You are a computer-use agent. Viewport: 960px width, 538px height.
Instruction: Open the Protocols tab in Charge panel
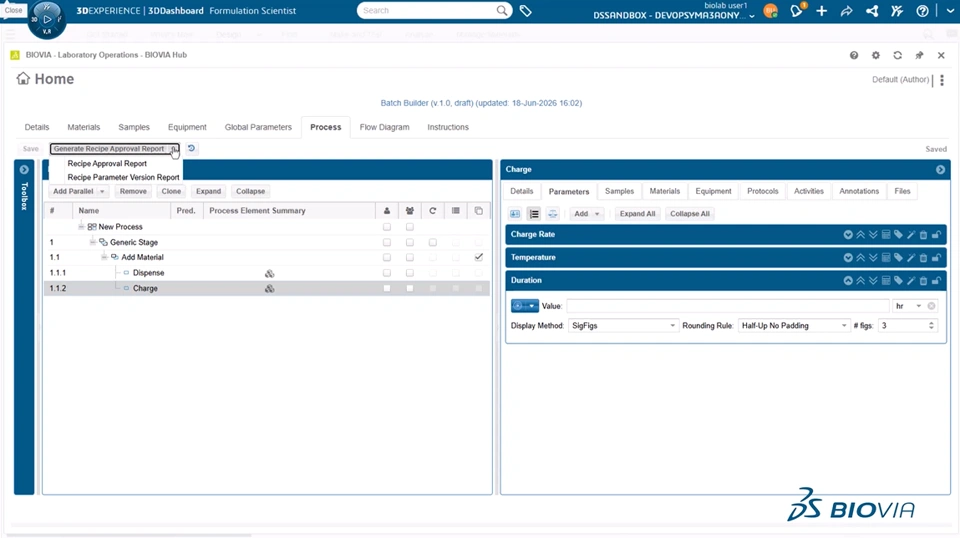point(762,192)
